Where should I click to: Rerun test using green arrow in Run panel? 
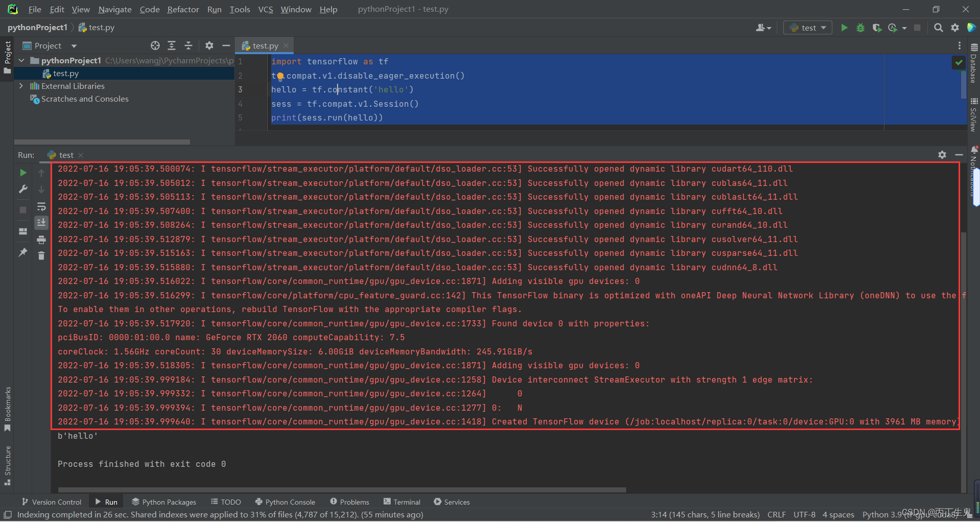[x=23, y=173]
